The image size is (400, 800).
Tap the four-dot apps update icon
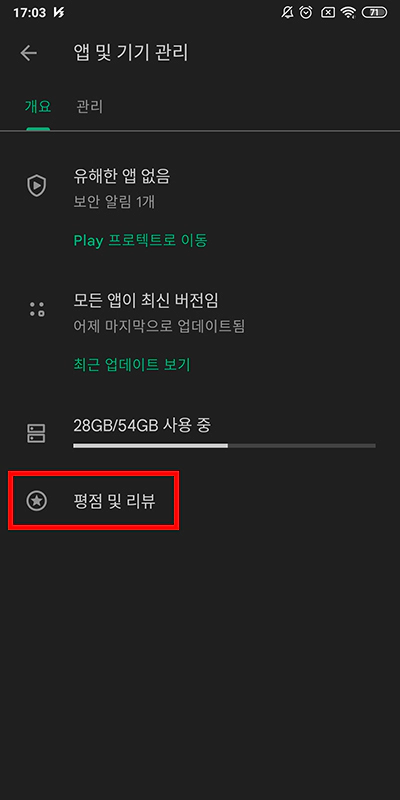point(37,309)
